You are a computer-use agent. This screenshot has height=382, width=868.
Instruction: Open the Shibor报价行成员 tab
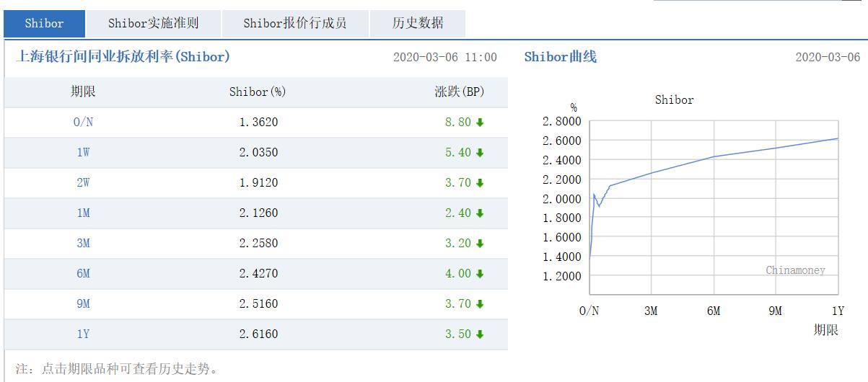(x=294, y=24)
